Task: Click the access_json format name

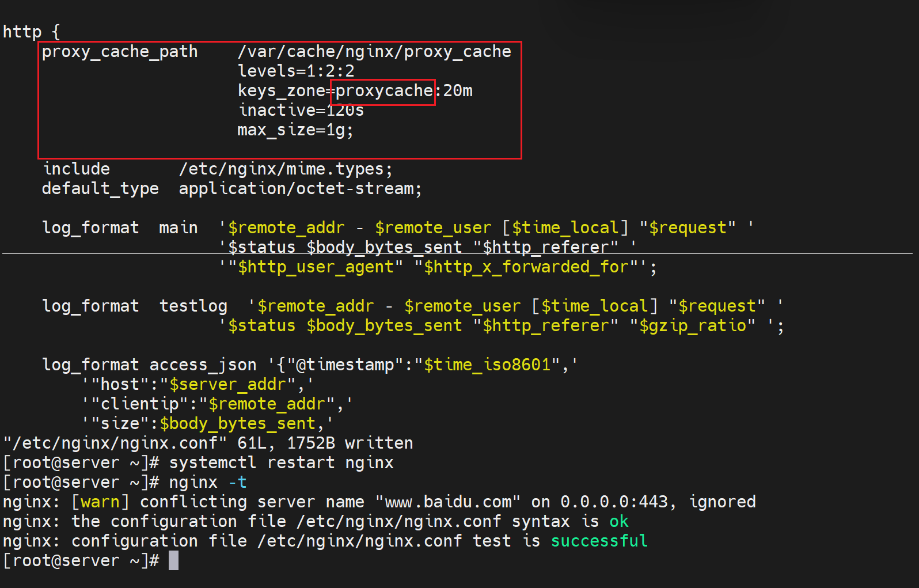Action: pyautogui.click(x=203, y=365)
